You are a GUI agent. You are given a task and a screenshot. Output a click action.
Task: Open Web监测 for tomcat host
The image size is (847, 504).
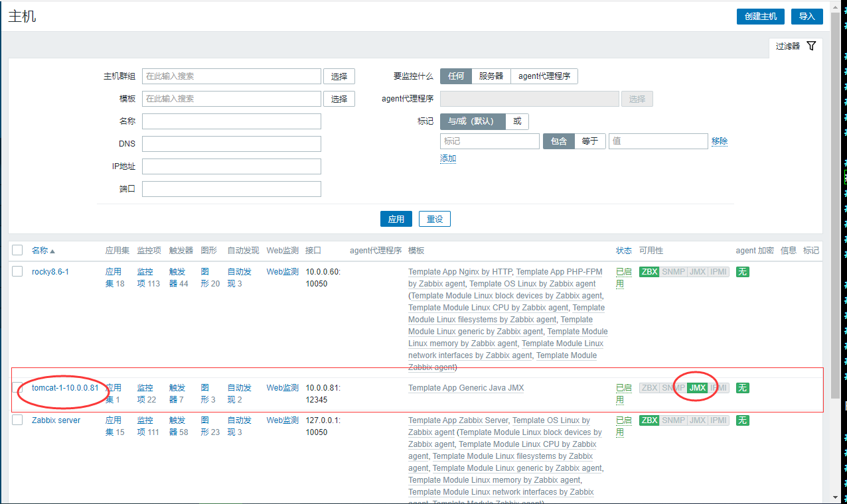tap(283, 388)
